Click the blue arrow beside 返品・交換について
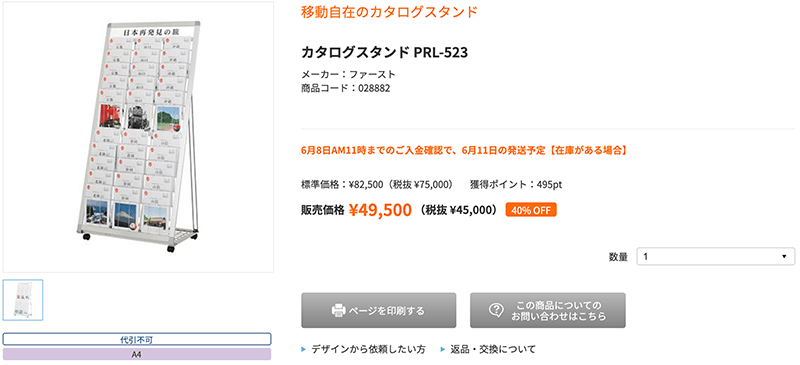 click(442, 350)
